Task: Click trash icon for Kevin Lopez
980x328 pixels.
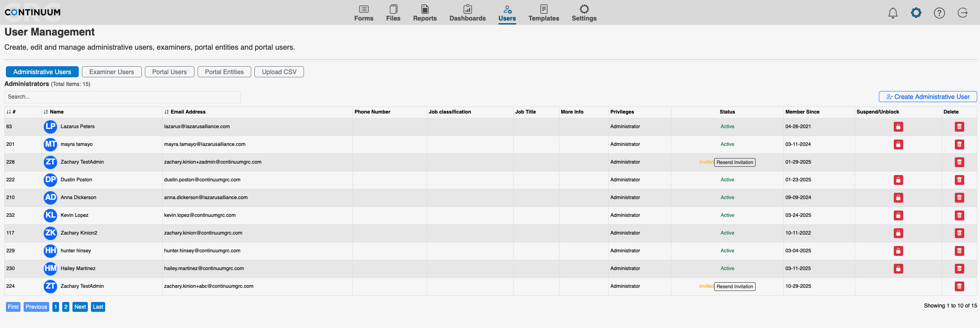Action: (x=960, y=215)
